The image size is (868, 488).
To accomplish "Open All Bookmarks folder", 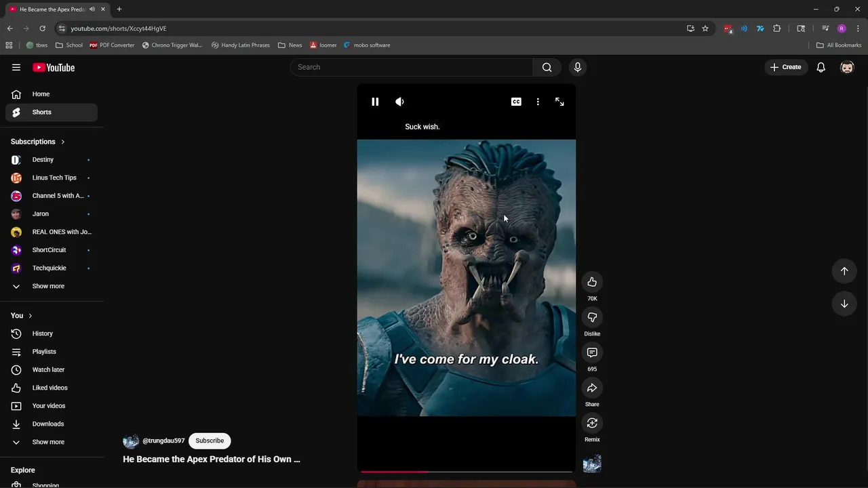I will 839,45.
